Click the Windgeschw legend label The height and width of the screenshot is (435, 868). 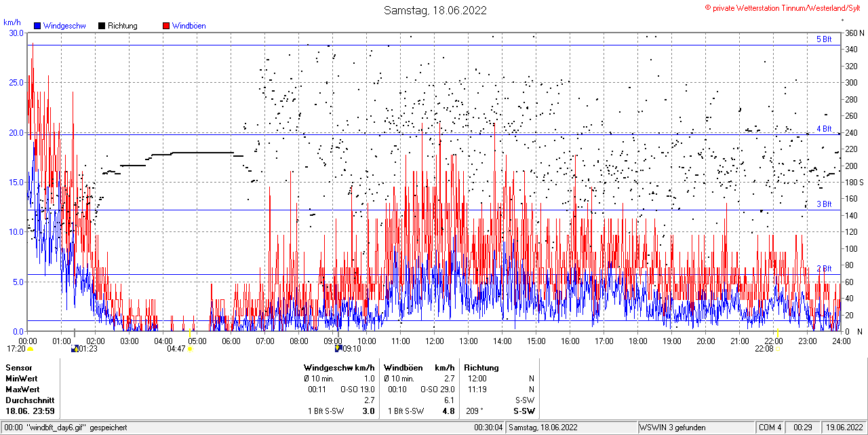coord(64,26)
